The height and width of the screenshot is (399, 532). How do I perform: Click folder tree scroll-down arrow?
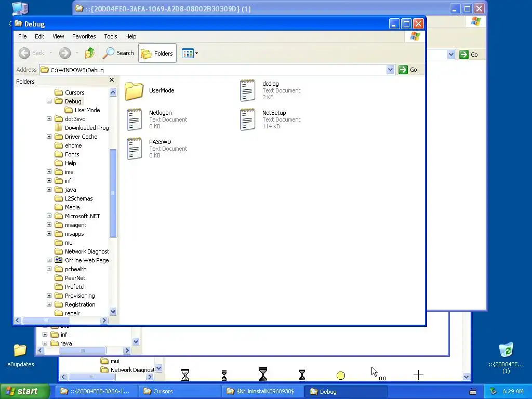[113, 312]
